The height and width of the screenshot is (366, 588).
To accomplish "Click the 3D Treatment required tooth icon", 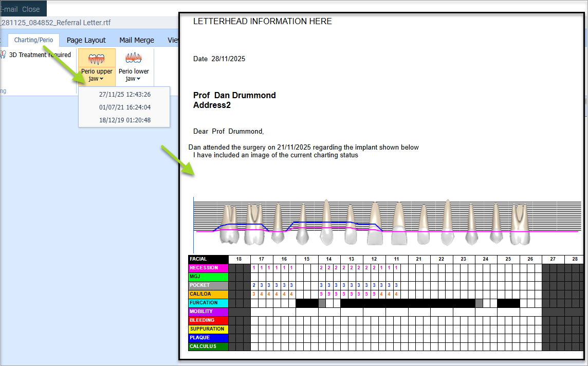I will [x=3, y=55].
